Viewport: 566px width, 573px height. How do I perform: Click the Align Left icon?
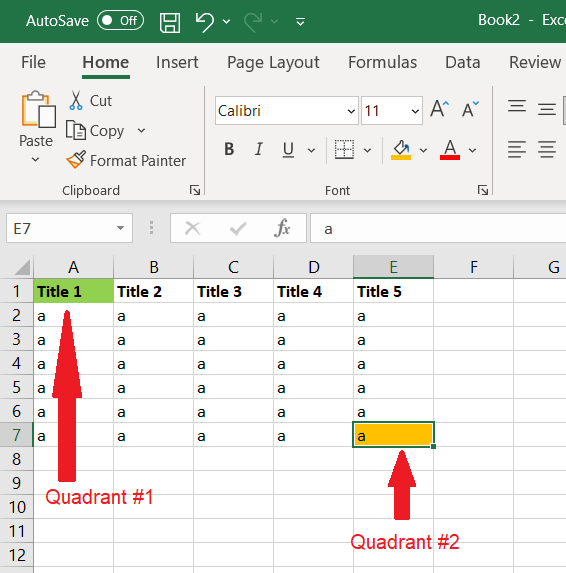point(517,149)
